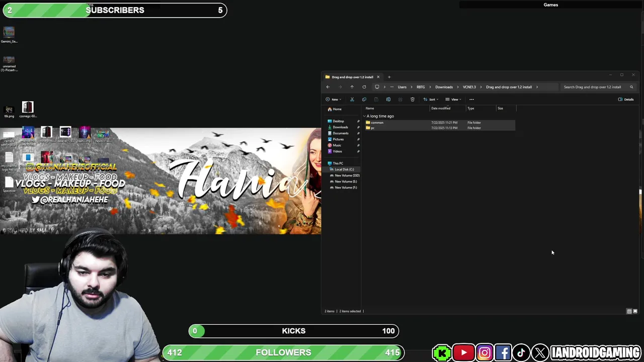Sort by the Size column header
644x362 pixels.
point(500,109)
